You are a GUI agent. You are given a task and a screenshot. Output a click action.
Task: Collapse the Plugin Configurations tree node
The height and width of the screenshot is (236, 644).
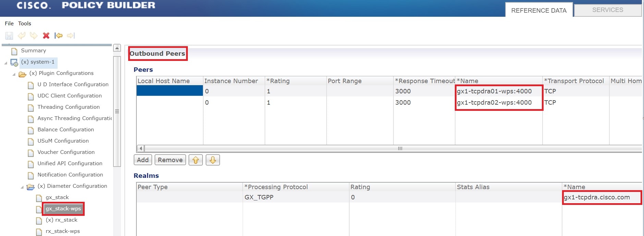pos(14,74)
